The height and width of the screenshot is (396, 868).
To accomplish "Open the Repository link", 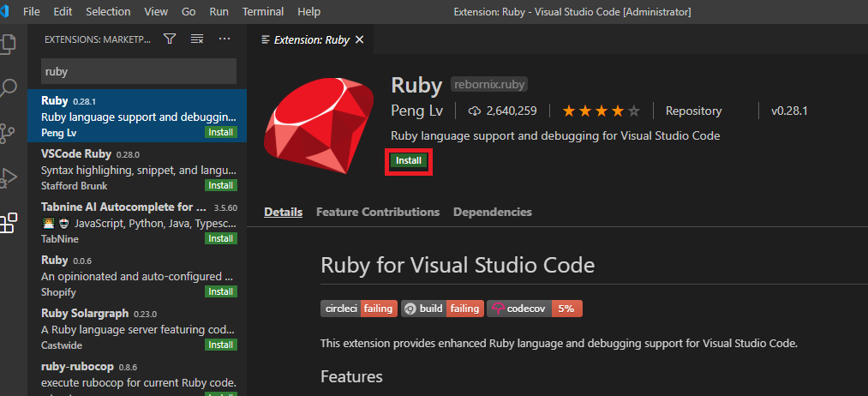I will point(693,111).
